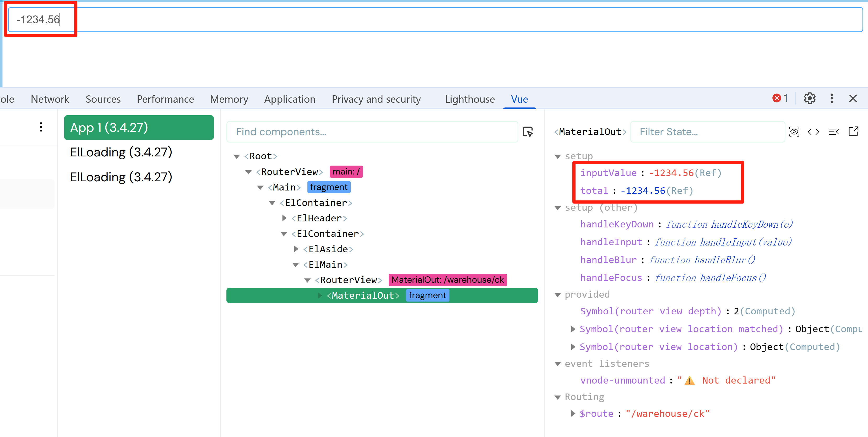The height and width of the screenshot is (437, 868).
Task: Open the apps panel three-dot menu
Action: pos(41,127)
